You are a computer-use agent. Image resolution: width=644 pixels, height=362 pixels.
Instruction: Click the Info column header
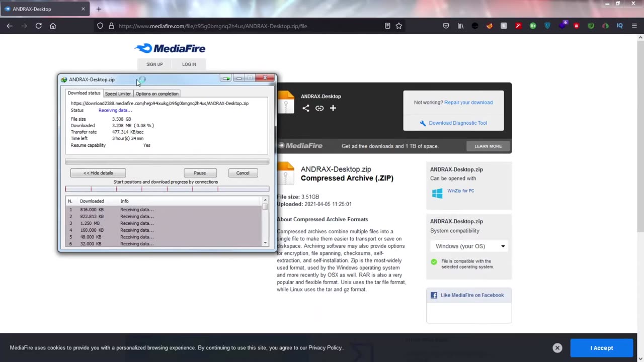190,201
